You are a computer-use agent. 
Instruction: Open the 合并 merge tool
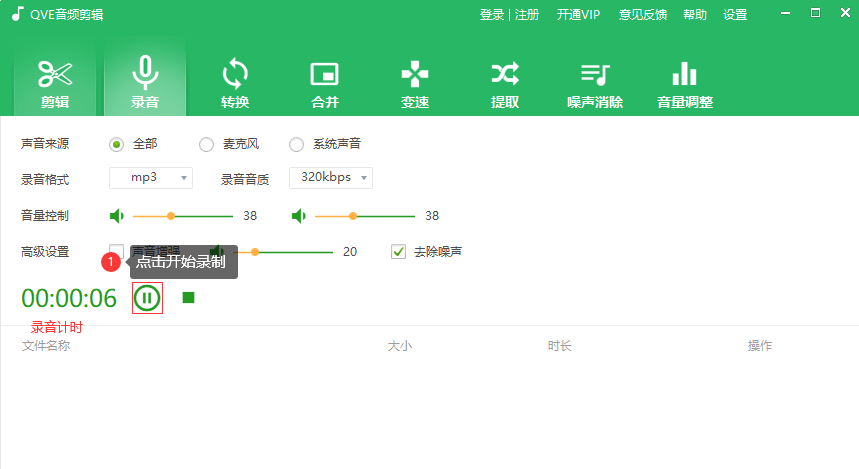325,82
